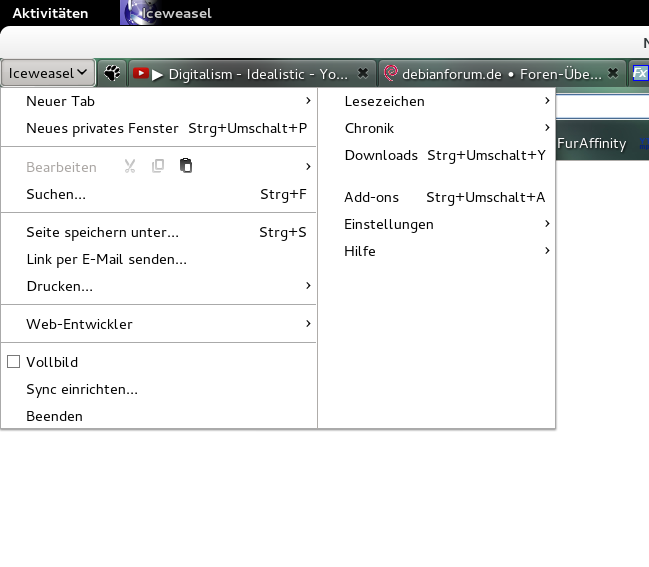Image resolution: width=649 pixels, height=567 pixels.
Task: Open Lesezeichen menu entry
Action: (437, 101)
